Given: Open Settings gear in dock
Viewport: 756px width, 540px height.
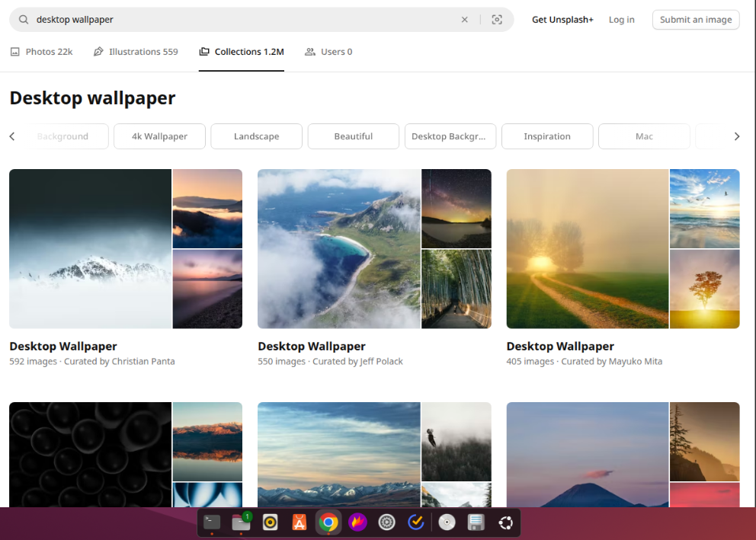Looking at the screenshot, I should click(x=386, y=522).
